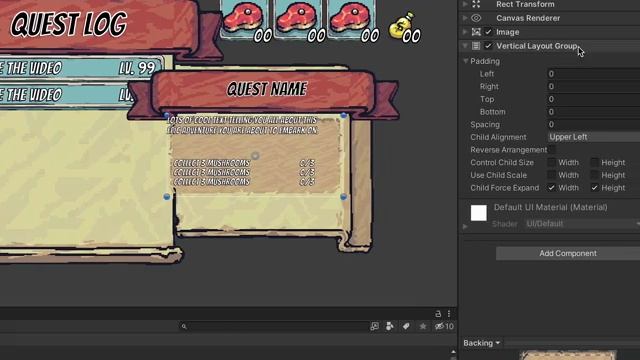This screenshot has height=360, width=640.
Task: Click the money bag icon in scene
Action: click(x=400, y=26)
